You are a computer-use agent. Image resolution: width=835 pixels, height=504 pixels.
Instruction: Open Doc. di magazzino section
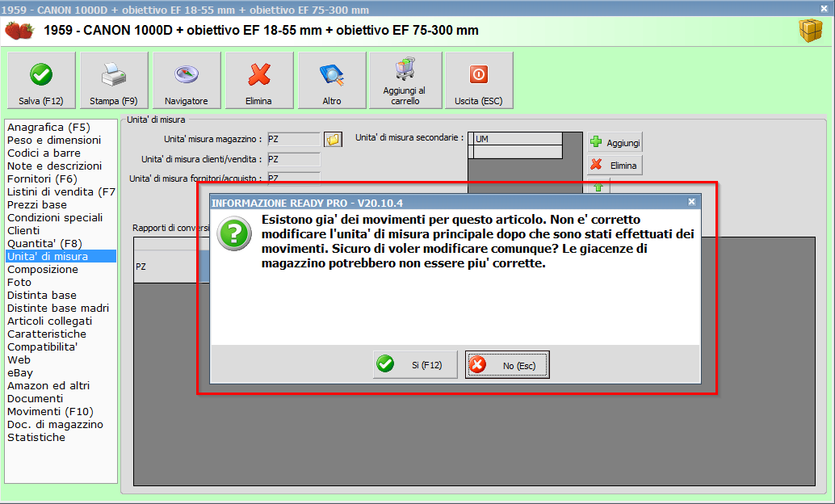55,424
